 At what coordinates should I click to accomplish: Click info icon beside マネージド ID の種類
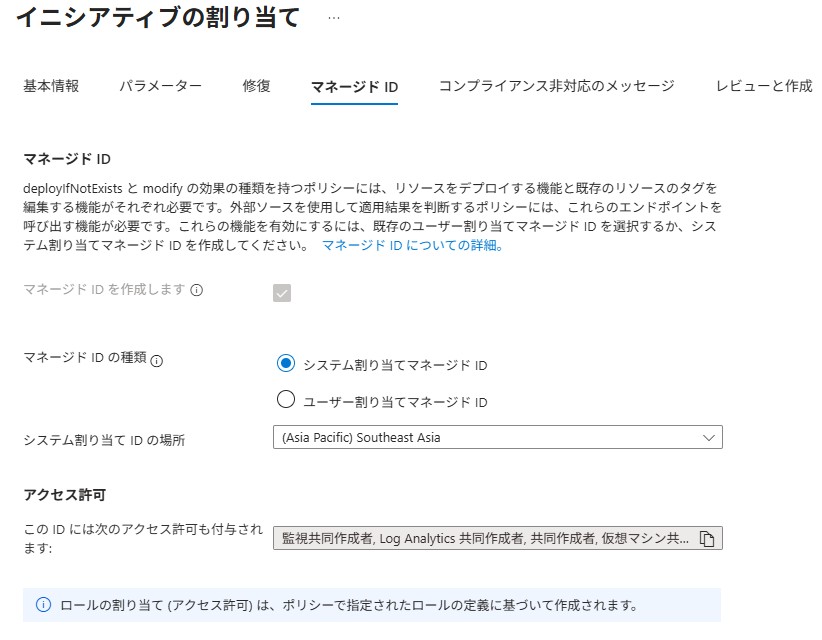click(157, 361)
